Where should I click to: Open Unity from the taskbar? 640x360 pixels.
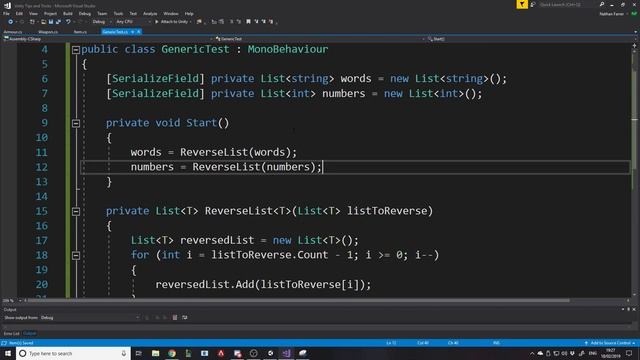coord(270,353)
